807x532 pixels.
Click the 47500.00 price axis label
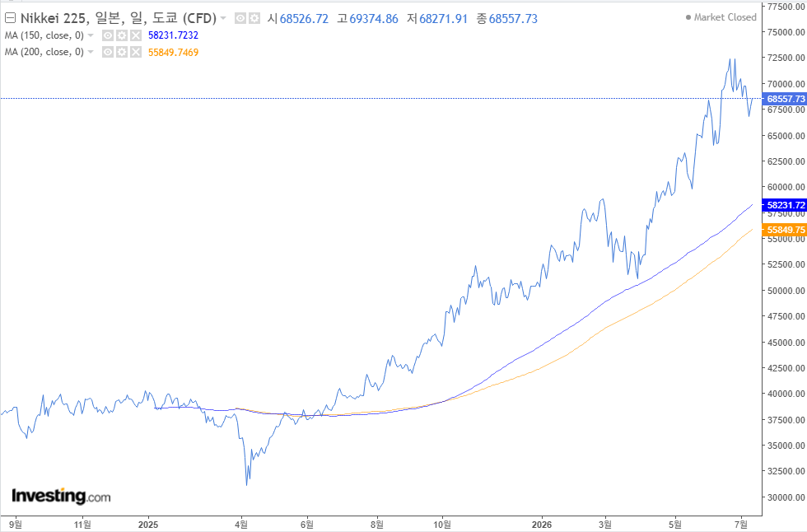click(x=786, y=316)
